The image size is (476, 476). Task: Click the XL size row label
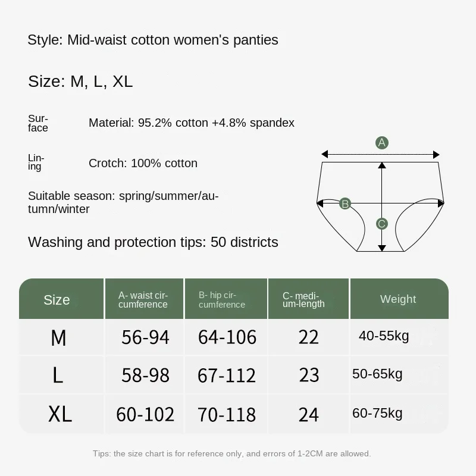click(x=60, y=414)
